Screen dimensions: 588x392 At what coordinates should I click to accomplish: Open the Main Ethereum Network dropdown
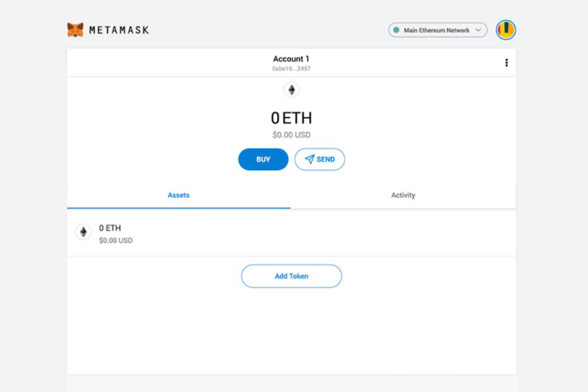pos(438,30)
